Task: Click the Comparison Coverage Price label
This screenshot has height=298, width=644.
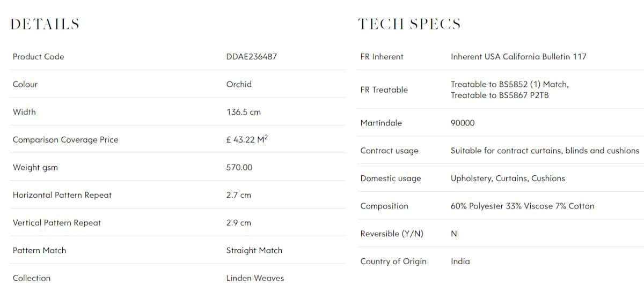Action: (x=65, y=140)
